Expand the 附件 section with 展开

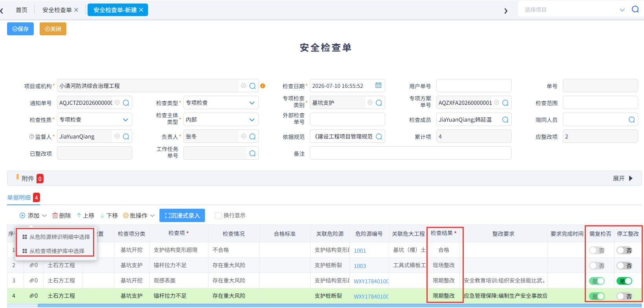(623, 178)
